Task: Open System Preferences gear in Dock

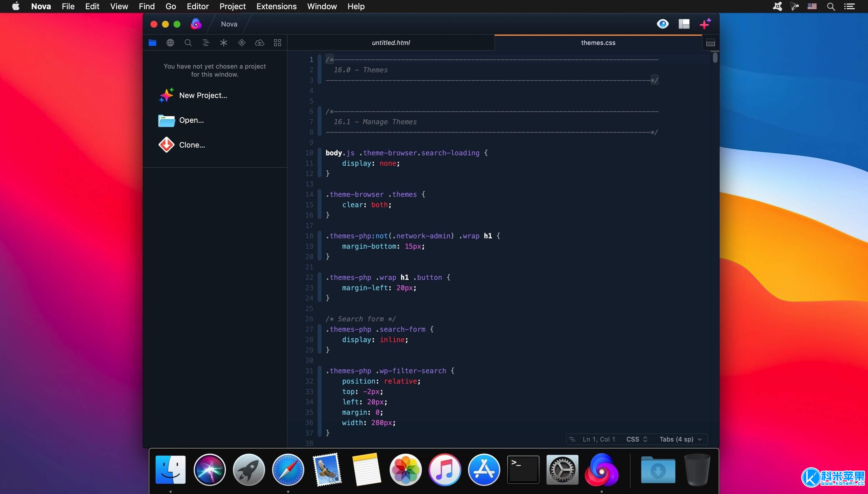Action: pyautogui.click(x=563, y=470)
